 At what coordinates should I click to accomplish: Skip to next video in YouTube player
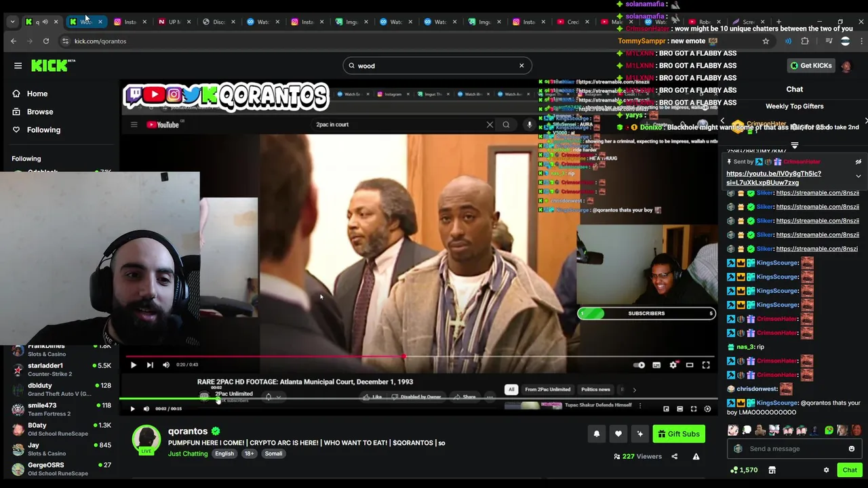(150, 365)
